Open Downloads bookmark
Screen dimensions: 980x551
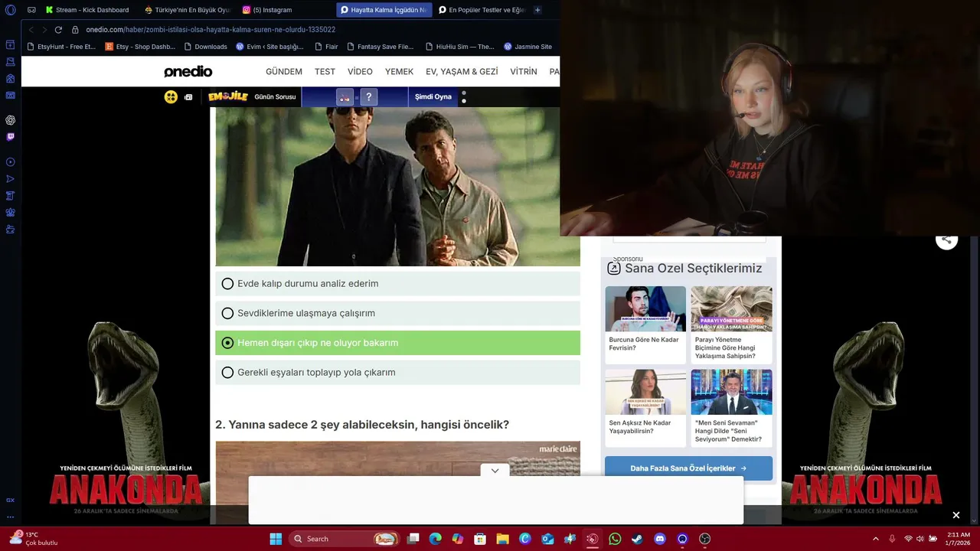pyautogui.click(x=205, y=47)
